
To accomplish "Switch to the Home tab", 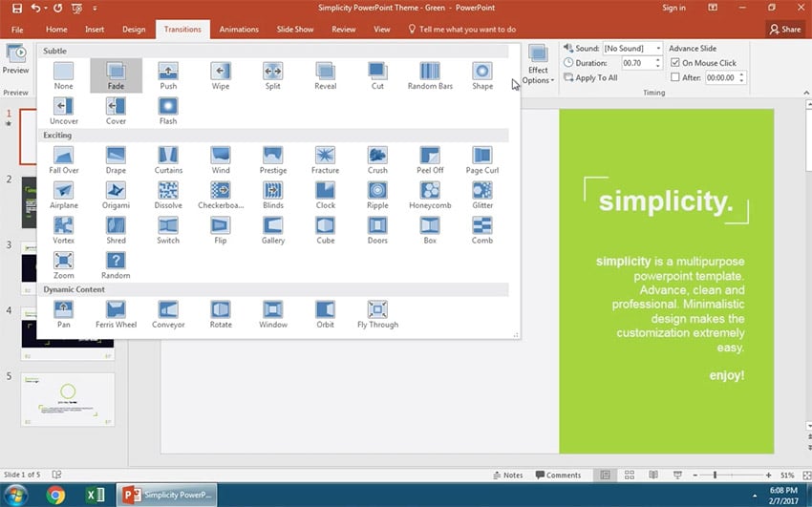I will click(x=56, y=30).
